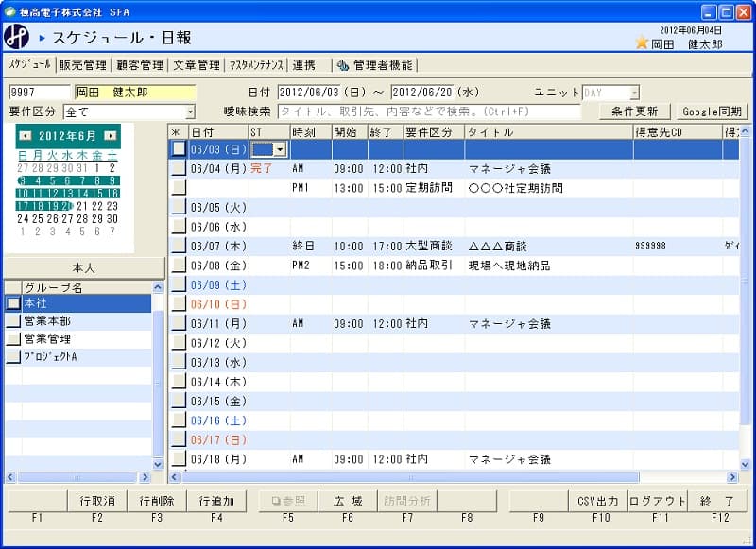Click the group list scroll up arrow
Viewport: 756px width, 549px height.
[158, 288]
